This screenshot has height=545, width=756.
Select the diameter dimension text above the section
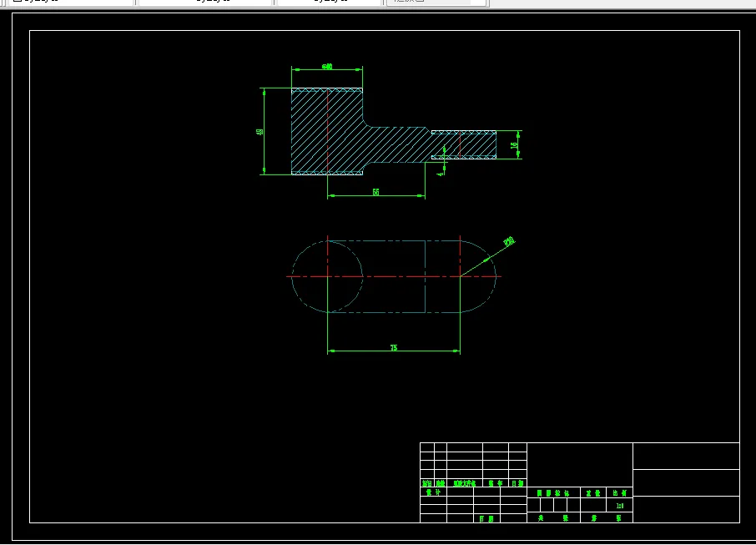coord(326,67)
